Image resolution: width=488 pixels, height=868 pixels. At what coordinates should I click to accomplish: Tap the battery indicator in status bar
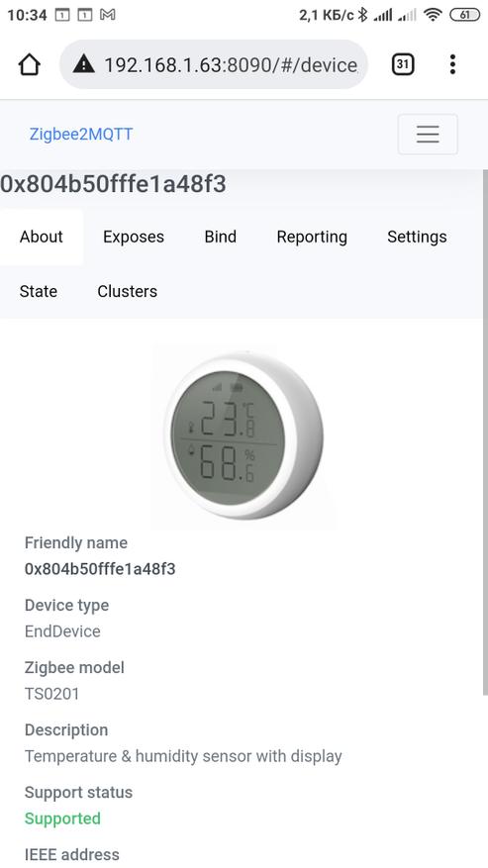click(x=464, y=15)
